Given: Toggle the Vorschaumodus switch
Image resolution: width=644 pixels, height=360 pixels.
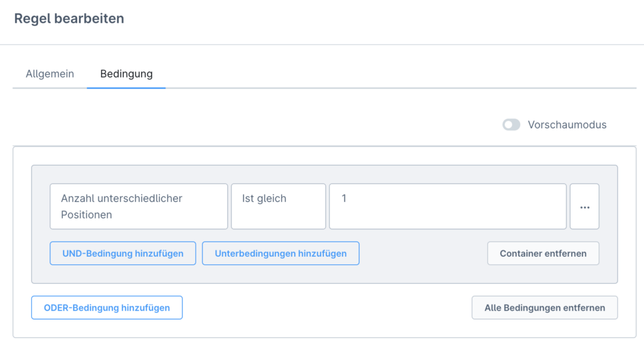Looking at the screenshot, I should click(511, 125).
